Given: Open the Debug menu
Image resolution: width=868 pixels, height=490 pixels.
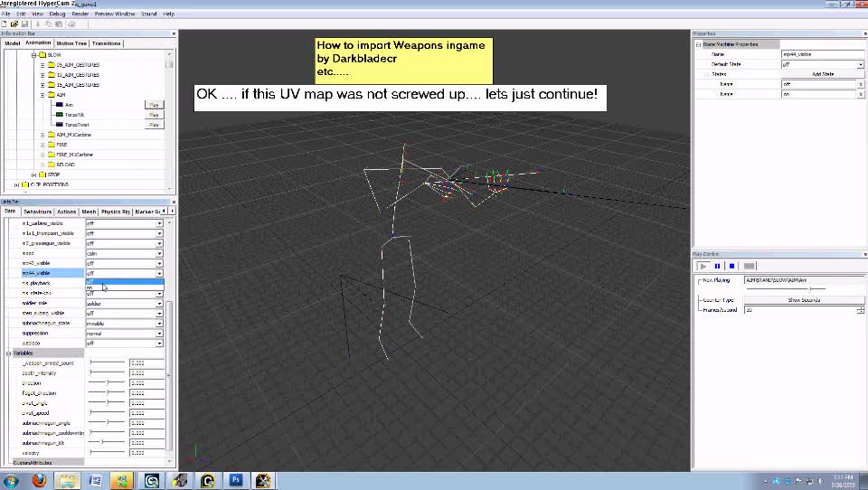Looking at the screenshot, I should [x=57, y=14].
